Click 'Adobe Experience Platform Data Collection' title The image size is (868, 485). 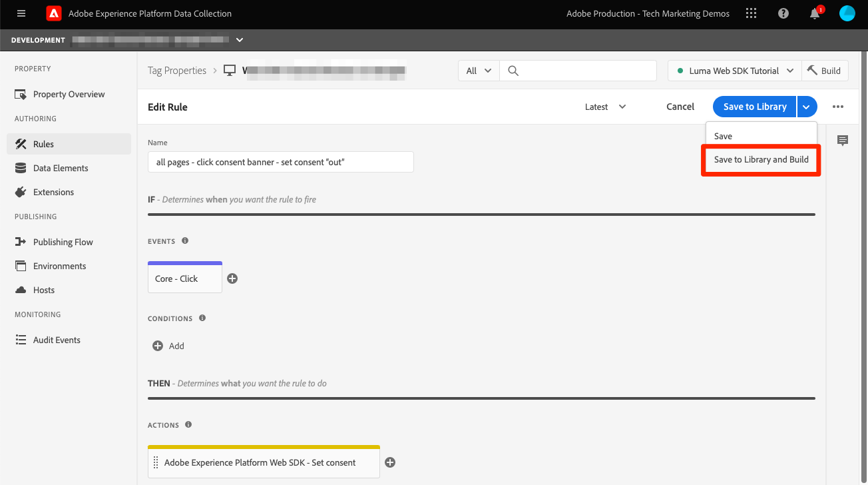[x=150, y=13]
